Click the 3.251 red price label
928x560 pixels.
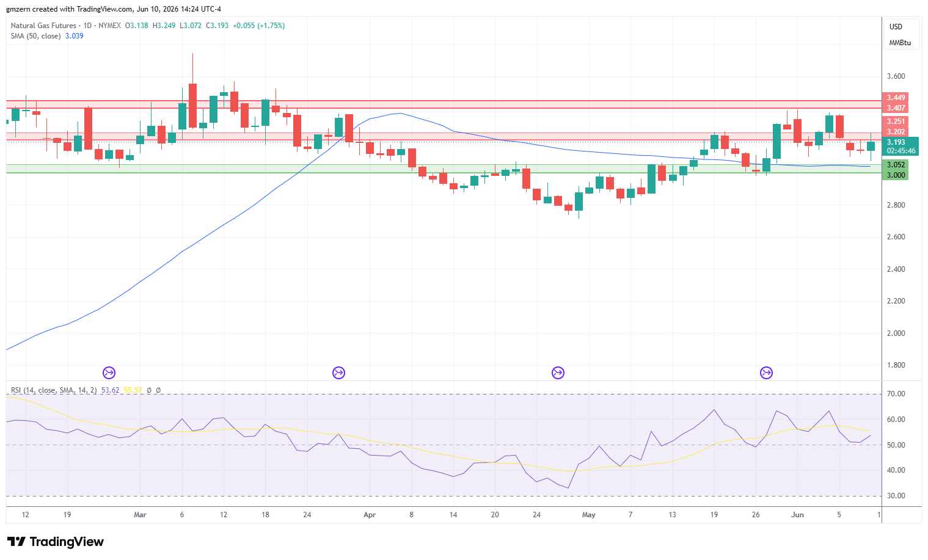[896, 122]
